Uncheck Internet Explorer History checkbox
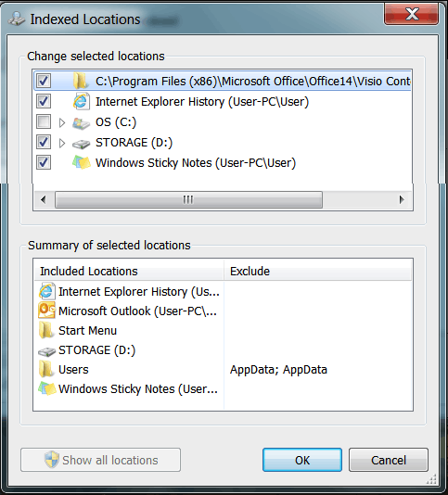This screenshot has height=495, width=448. click(44, 101)
